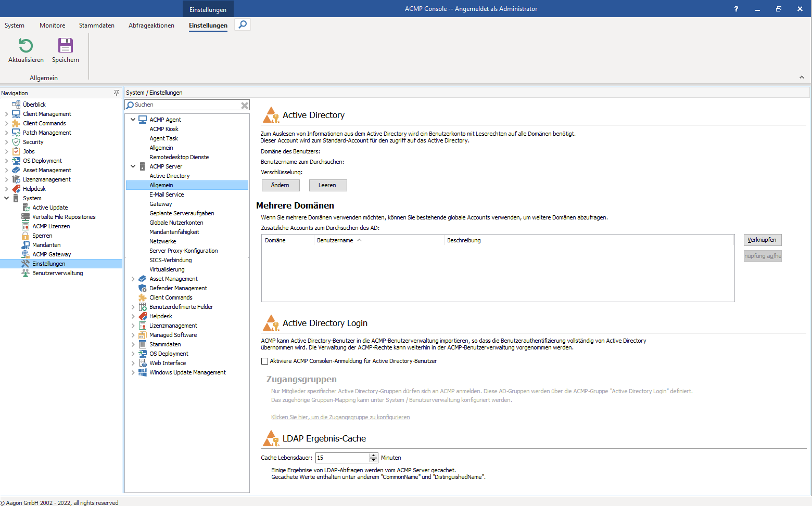Select Server Proxy-Konfiguration entry
This screenshot has width=812, height=506.
(184, 251)
